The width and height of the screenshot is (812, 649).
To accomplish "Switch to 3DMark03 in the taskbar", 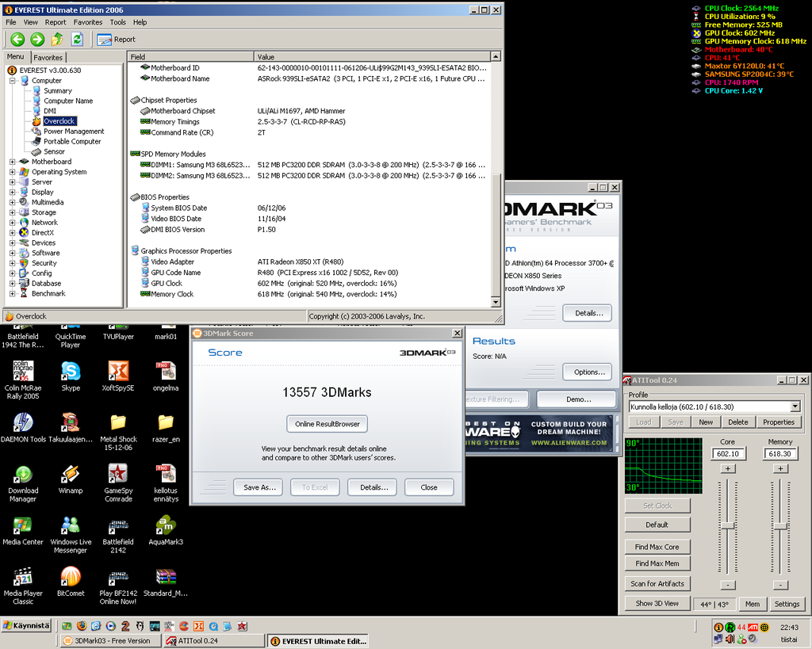I will coord(111,641).
